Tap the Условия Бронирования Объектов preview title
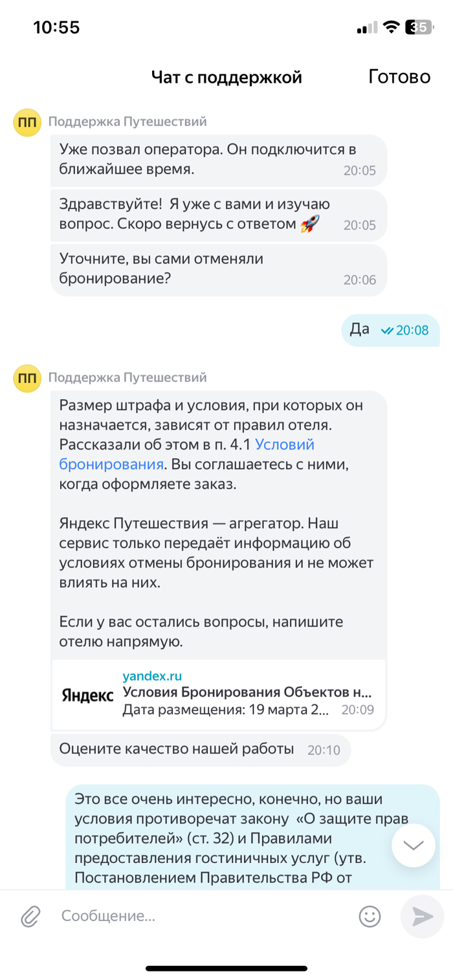This screenshot has height=980, width=453. point(248,692)
